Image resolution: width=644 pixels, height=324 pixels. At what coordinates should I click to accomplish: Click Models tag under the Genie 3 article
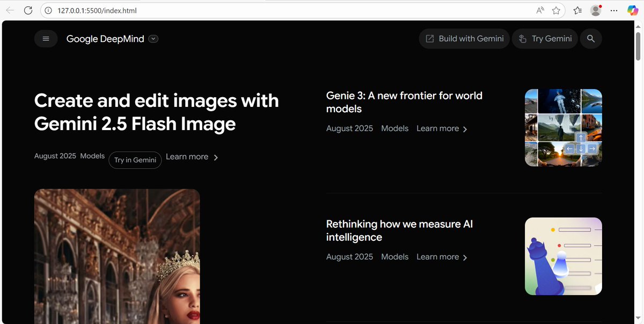pyautogui.click(x=394, y=128)
